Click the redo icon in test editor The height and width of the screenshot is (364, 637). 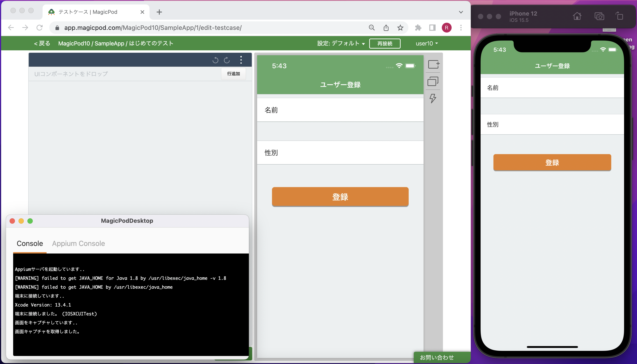pos(227,60)
